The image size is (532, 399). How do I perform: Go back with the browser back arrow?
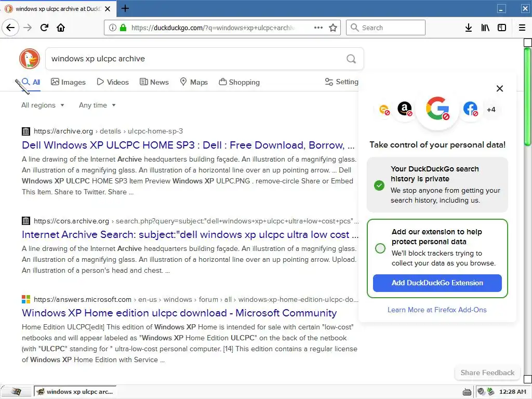click(x=10, y=28)
